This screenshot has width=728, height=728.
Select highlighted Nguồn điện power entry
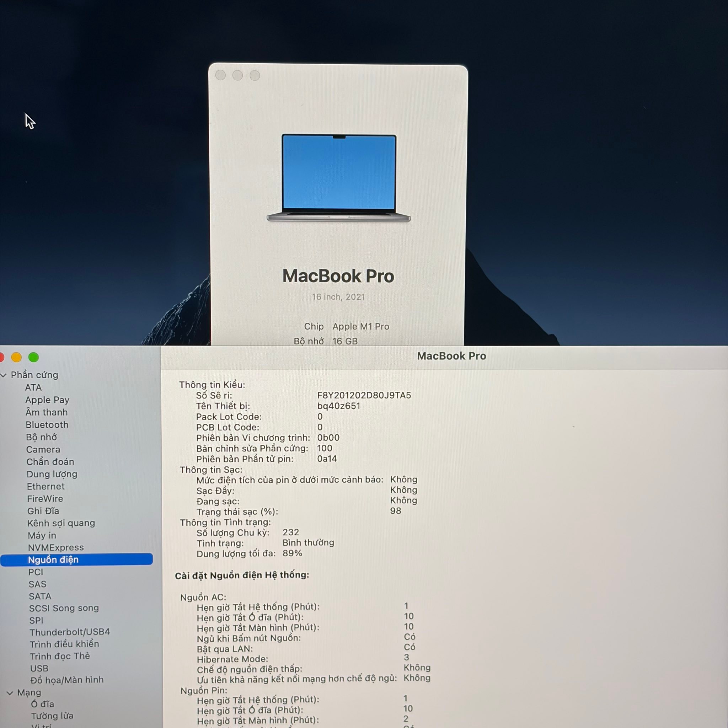point(76,560)
